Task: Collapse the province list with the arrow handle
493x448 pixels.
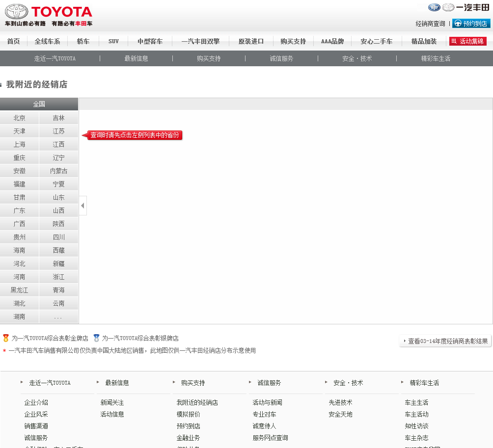Action: click(x=82, y=206)
